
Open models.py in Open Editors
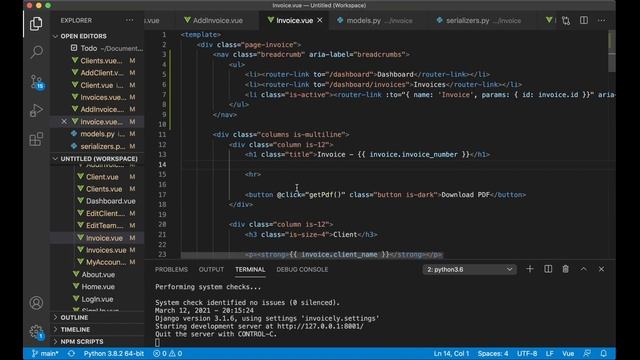98,134
